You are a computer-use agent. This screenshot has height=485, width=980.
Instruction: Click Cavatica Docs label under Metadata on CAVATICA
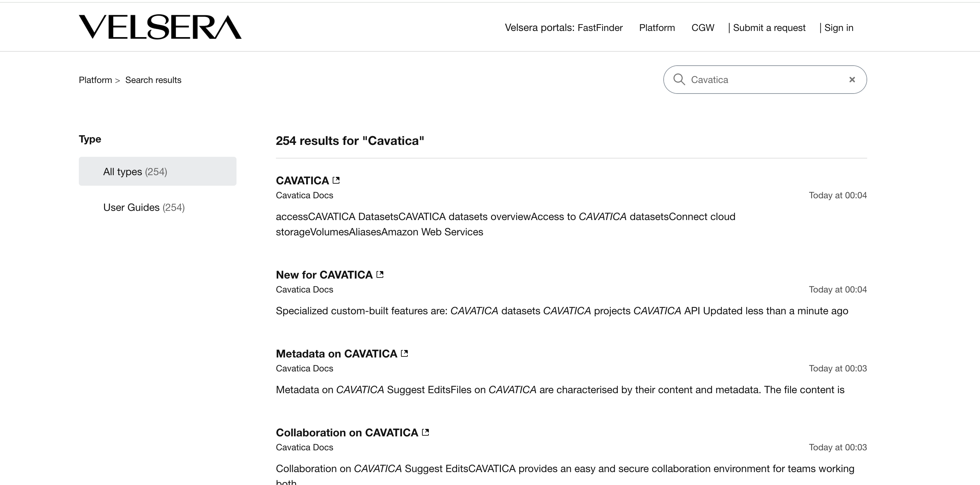click(304, 368)
